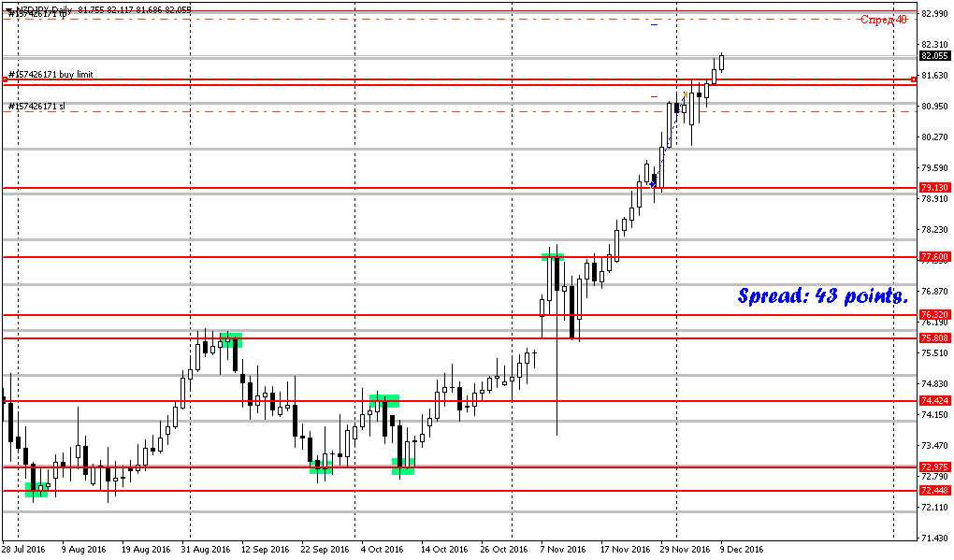The width and height of the screenshot is (954, 560).
Task: Select green highlight box at the 74.424 level
Action: [x=383, y=401]
